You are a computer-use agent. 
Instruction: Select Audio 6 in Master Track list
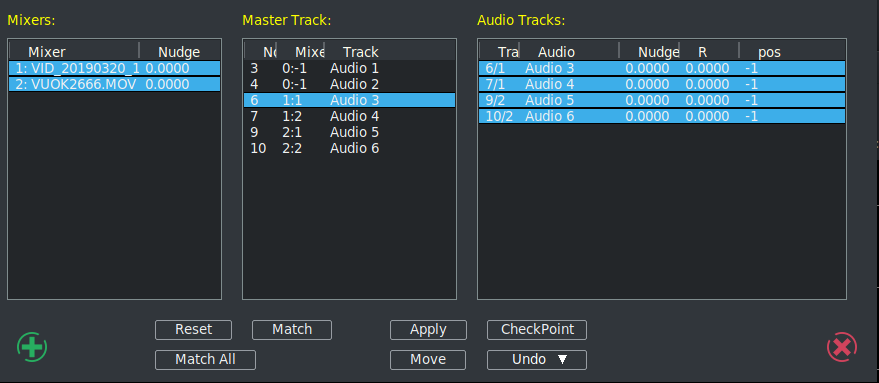(x=349, y=148)
